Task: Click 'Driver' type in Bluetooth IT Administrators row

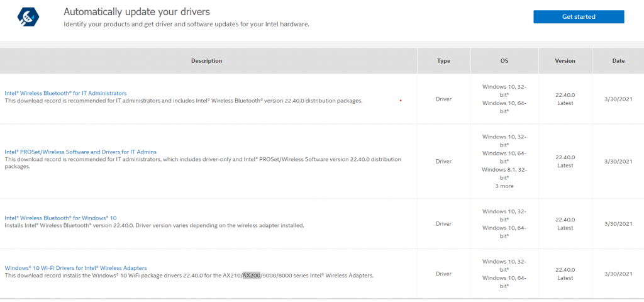Action: coord(443,99)
